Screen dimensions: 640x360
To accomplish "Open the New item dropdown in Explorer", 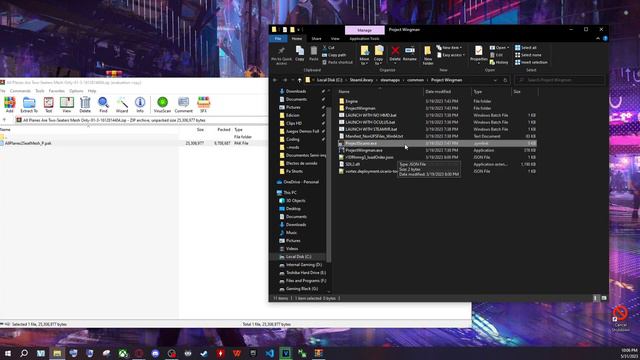I will (x=449, y=48).
